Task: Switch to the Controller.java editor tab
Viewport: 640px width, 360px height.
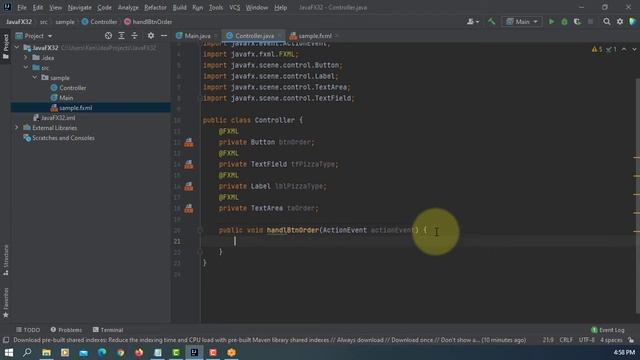Action: point(253,36)
